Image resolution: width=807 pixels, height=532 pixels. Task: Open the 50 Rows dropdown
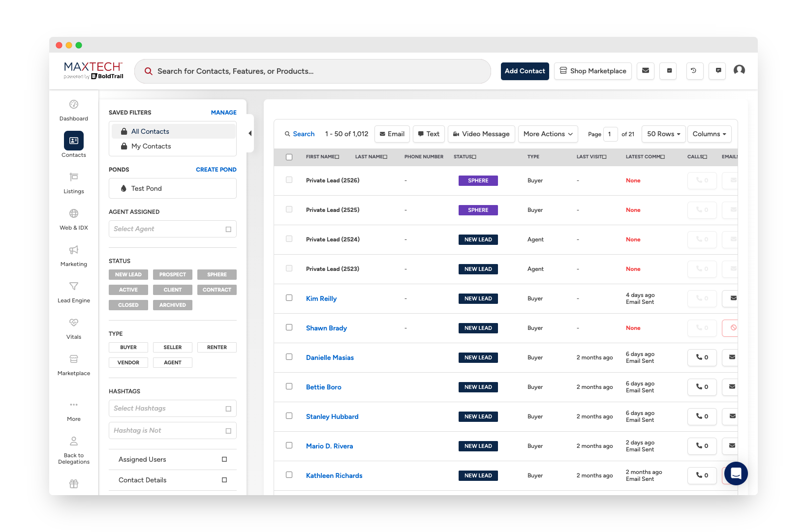663,134
